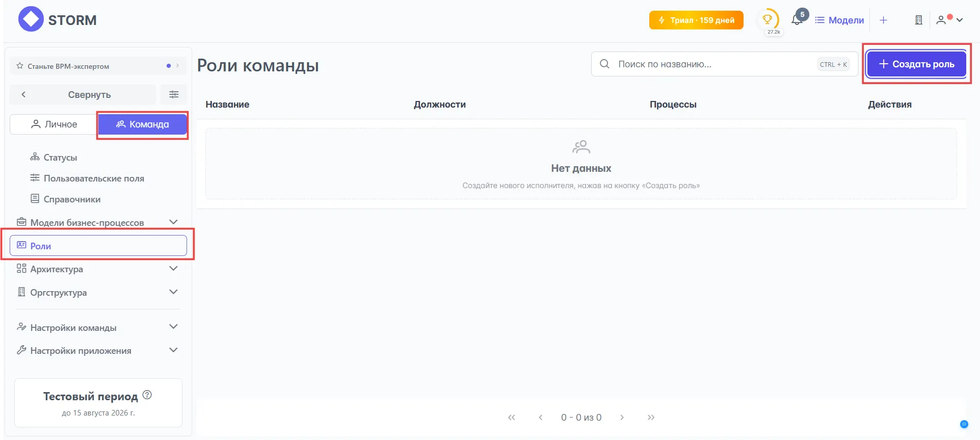Open the support chat bubble icon
The width and height of the screenshot is (980, 440).
964,424
